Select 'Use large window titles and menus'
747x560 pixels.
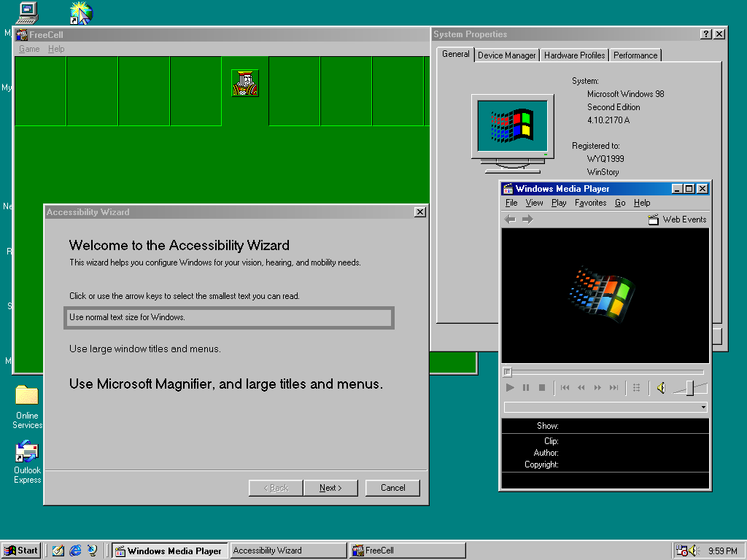pyautogui.click(x=145, y=349)
